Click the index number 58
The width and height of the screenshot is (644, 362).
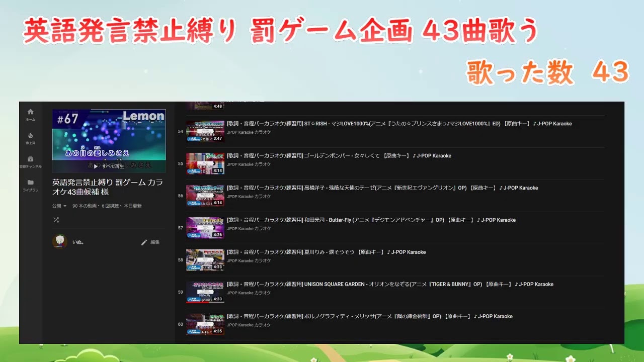(x=181, y=260)
